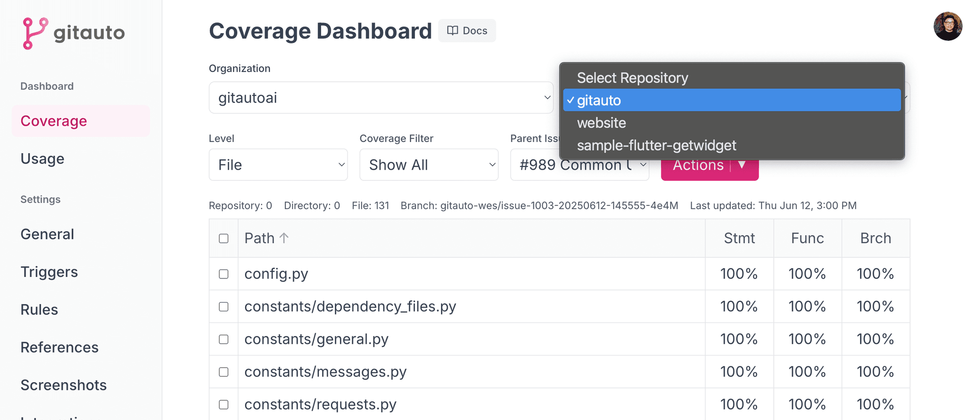Click the Repository: 0 summary

[x=240, y=205]
